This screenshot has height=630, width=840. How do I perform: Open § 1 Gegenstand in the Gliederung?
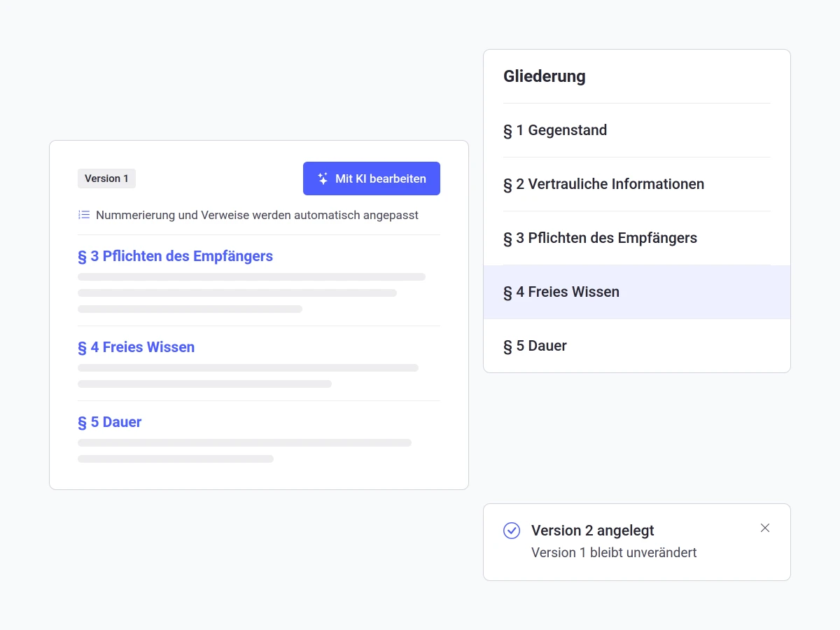click(637, 130)
